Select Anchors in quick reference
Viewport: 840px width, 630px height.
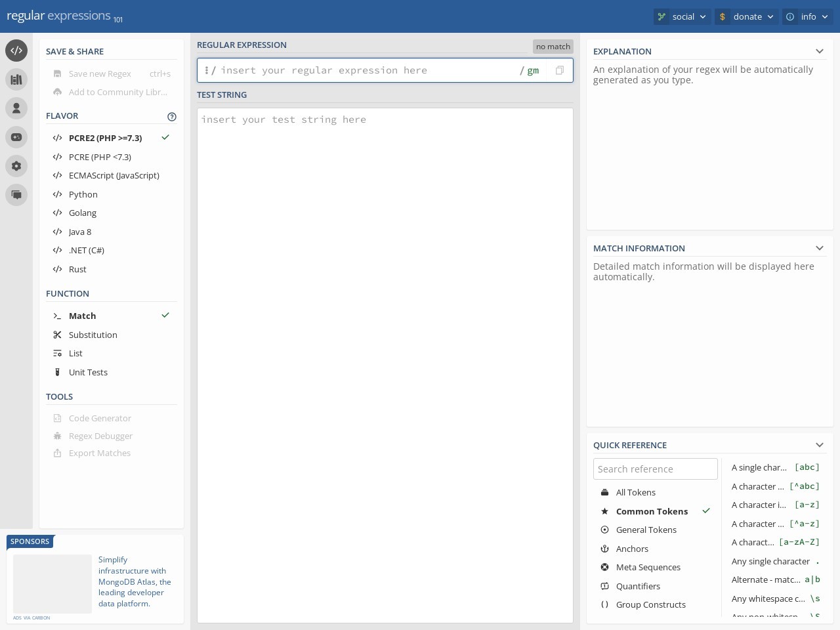632,549
